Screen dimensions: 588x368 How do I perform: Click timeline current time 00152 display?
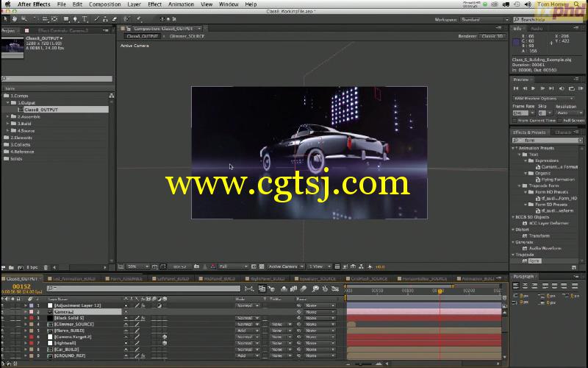click(21, 286)
